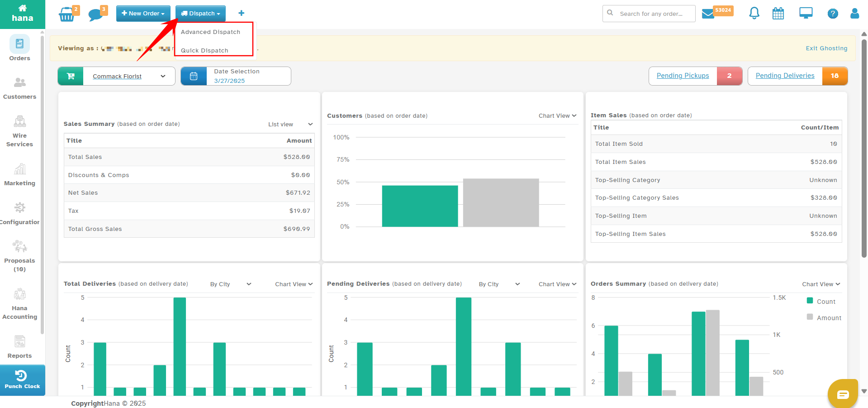Open the hana home logo

22,14
